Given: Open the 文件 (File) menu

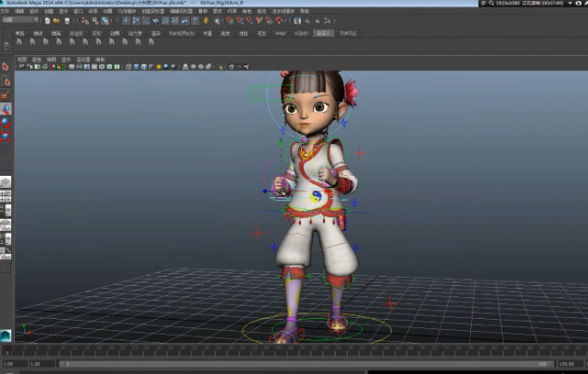Looking at the screenshot, I should click(x=5, y=11).
